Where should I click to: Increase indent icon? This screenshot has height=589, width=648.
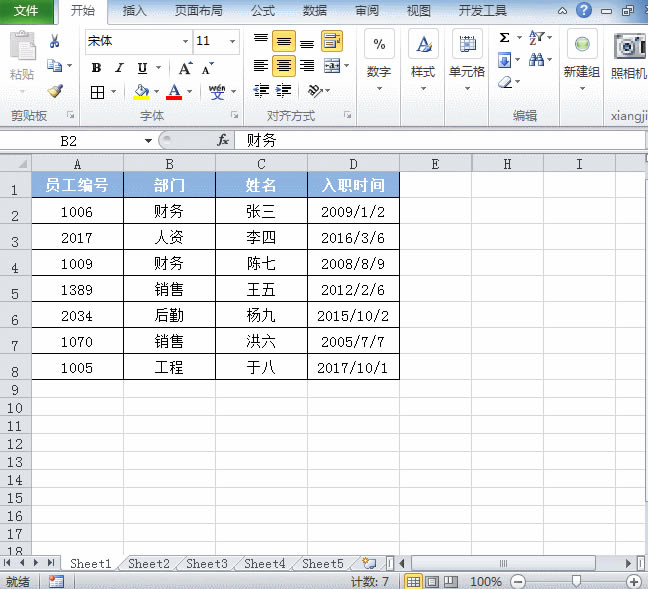click(284, 90)
